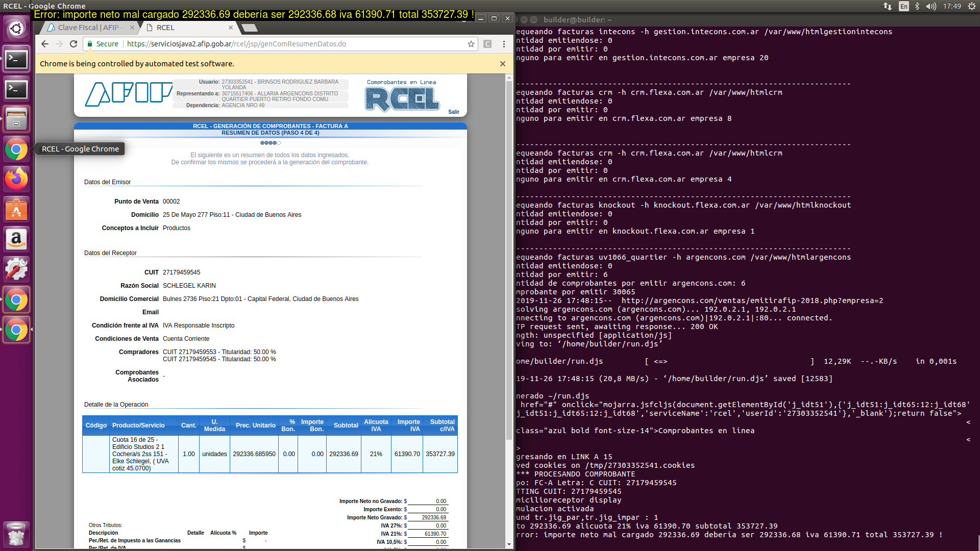
Task: Click Subtotal c/IVA cell 353727.39
Action: (x=440, y=454)
